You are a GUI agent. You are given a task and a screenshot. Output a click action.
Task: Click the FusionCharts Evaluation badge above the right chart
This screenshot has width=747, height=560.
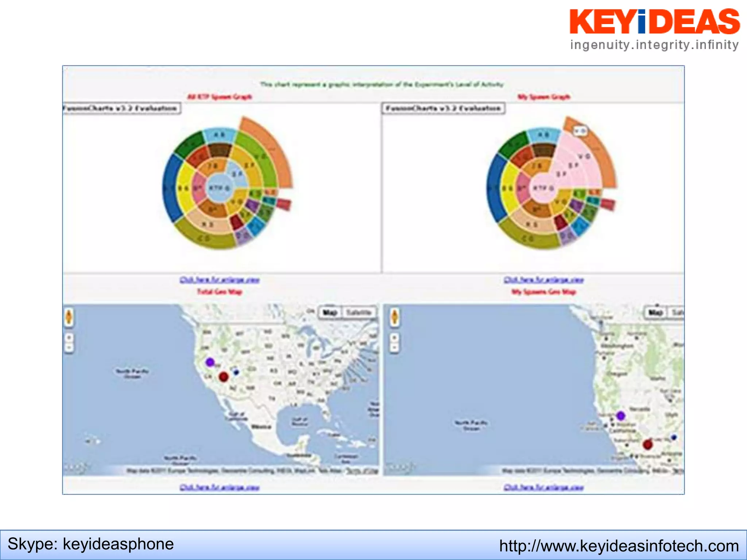(x=444, y=108)
